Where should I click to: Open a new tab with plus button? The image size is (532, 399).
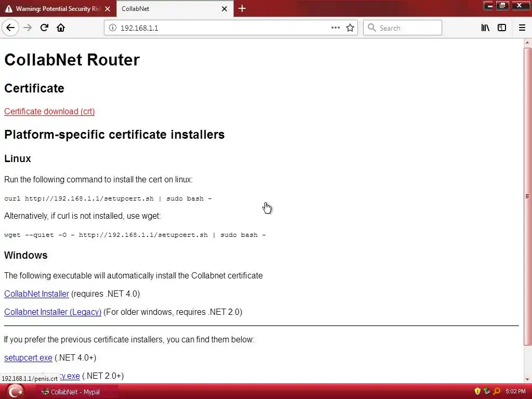[242, 8]
